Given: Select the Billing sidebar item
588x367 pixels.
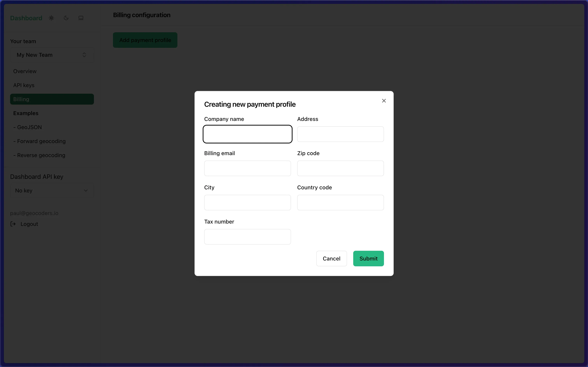Looking at the screenshot, I should [52, 99].
